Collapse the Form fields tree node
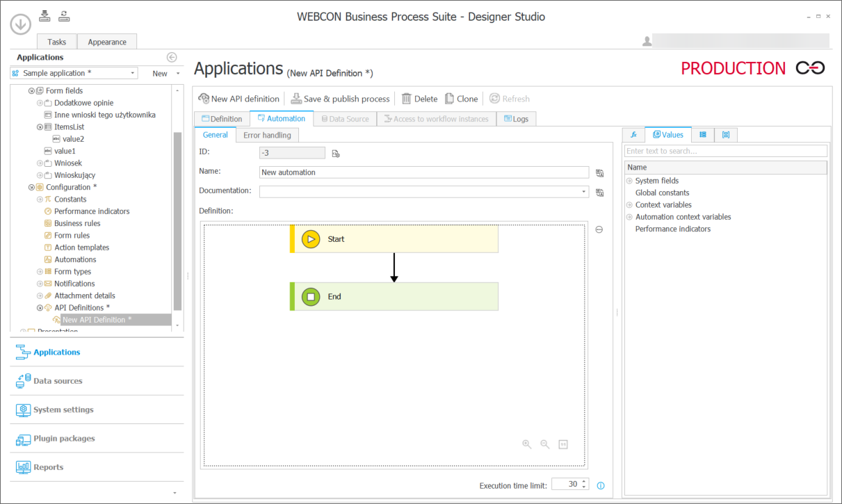This screenshot has width=842, height=504. point(31,91)
